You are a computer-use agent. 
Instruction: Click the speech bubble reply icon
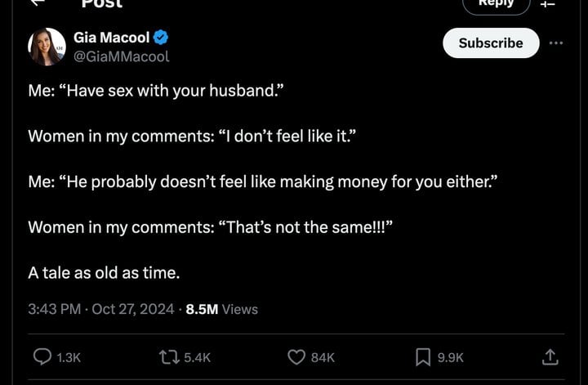pos(42,357)
